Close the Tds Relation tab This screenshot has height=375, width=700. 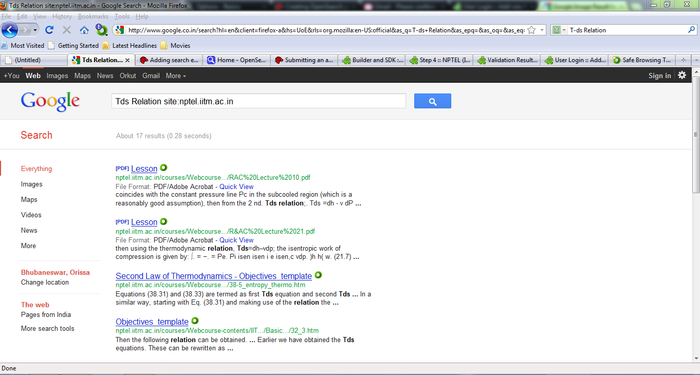click(127, 60)
